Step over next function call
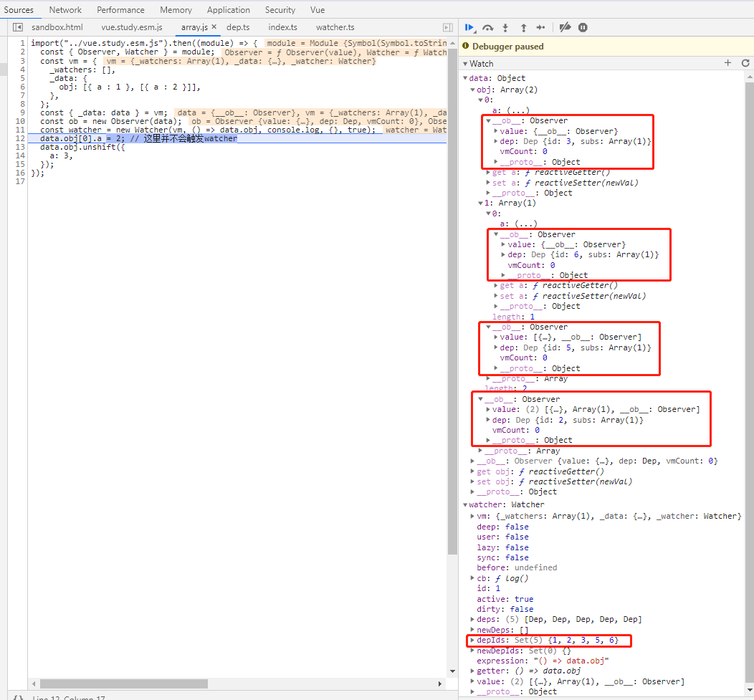This screenshot has width=754, height=700. [x=488, y=27]
